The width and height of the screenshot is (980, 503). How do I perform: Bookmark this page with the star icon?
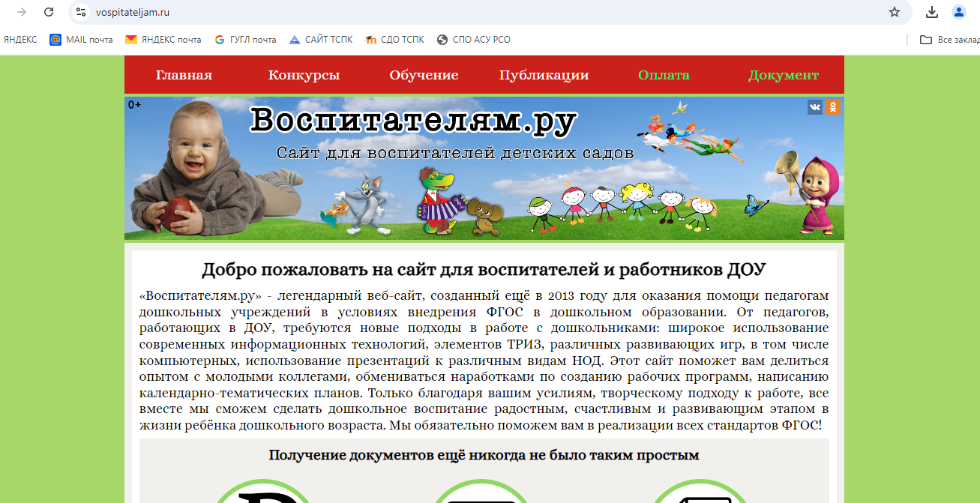(x=895, y=12)
